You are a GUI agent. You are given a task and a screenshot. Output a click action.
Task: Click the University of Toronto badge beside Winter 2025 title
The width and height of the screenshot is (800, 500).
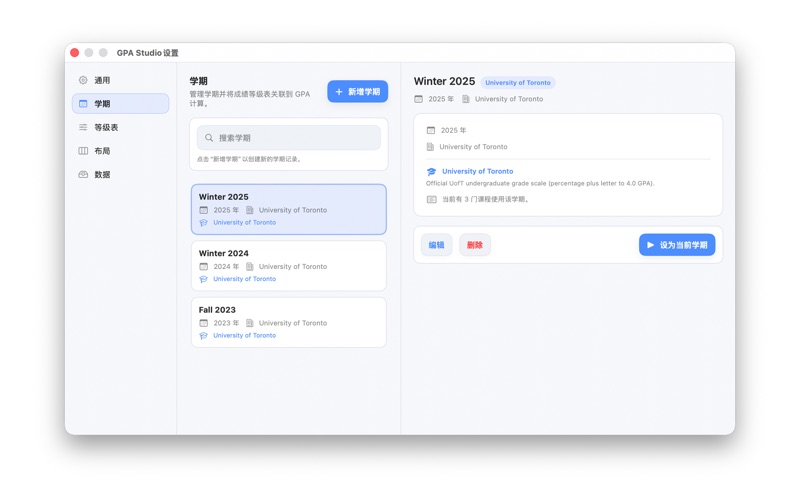(x=518, y=83)
